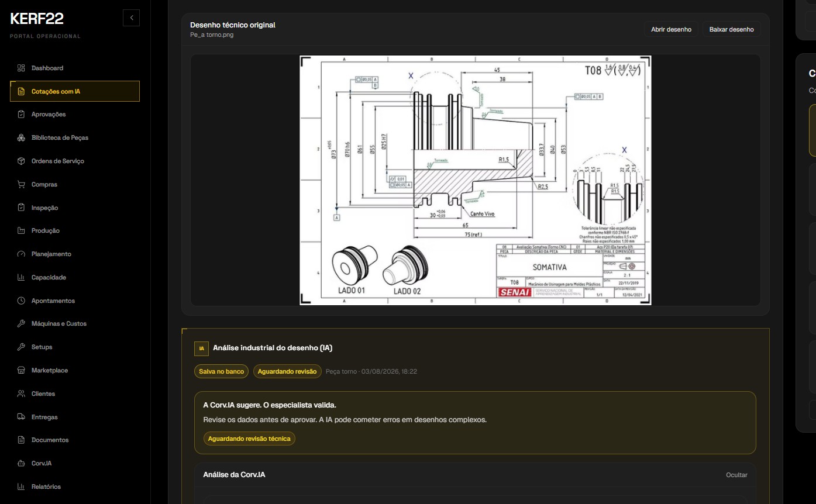
Task: Click the Análise da Corv.IA heading
Action: tap(234, 475)
